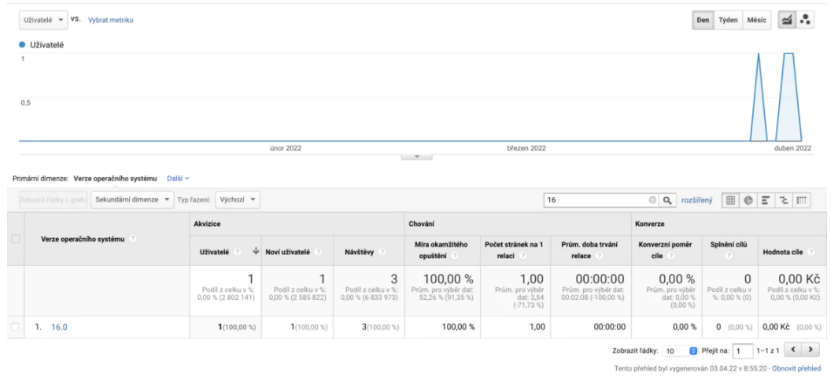Sort by Hodnota cíle column header
831x376 pixels.
tap(783, 252)
